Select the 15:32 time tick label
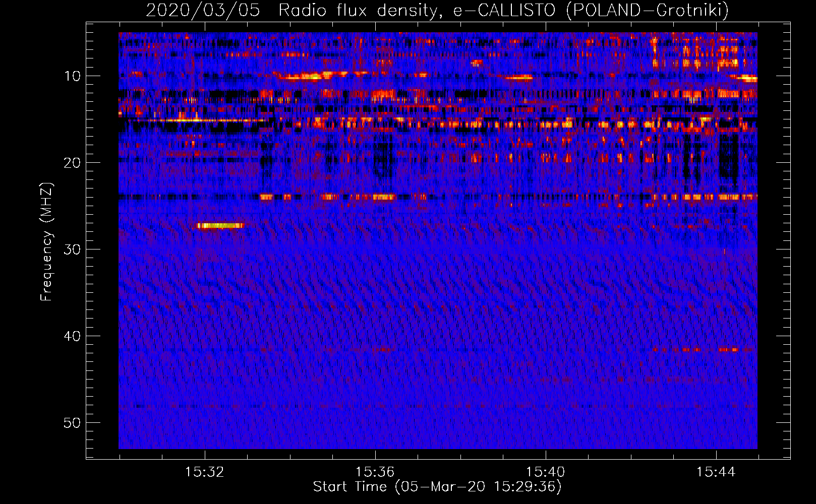The width and height of the screenshot is (816, 504). [x=204, y=472]
